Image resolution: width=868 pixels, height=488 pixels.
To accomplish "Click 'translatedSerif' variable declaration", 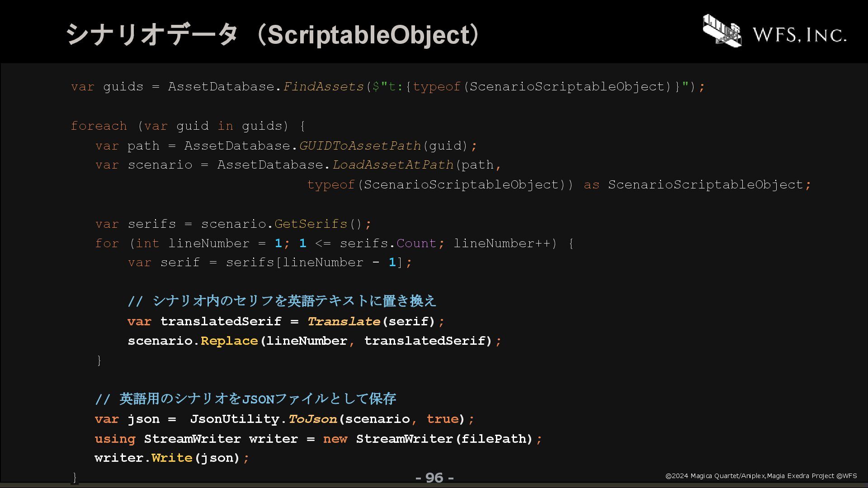I will click(x=221, y=321).
